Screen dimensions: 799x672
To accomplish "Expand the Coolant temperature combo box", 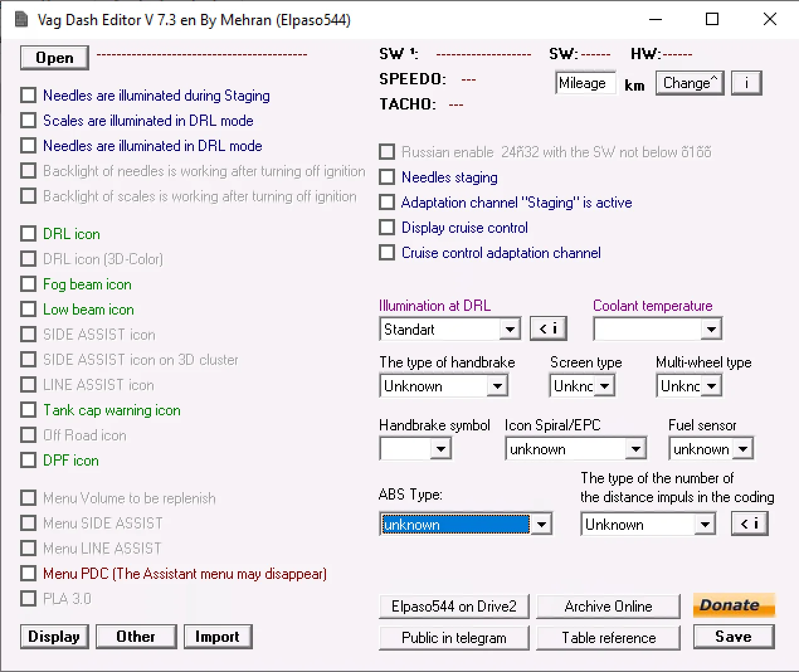I will (711, 329).
